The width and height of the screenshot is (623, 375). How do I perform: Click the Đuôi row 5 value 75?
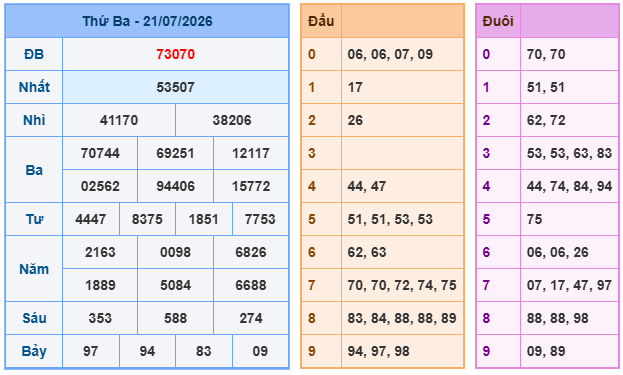click(534, 219)
